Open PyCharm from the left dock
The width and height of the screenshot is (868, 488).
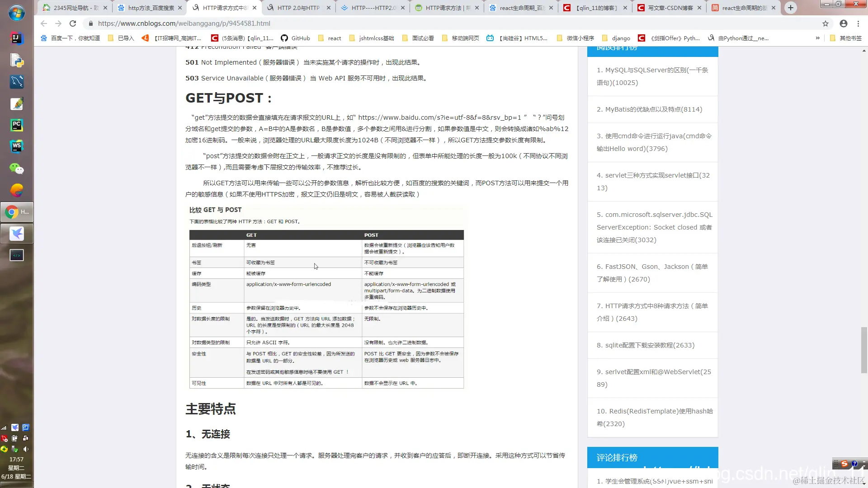(x=17, y=125)
